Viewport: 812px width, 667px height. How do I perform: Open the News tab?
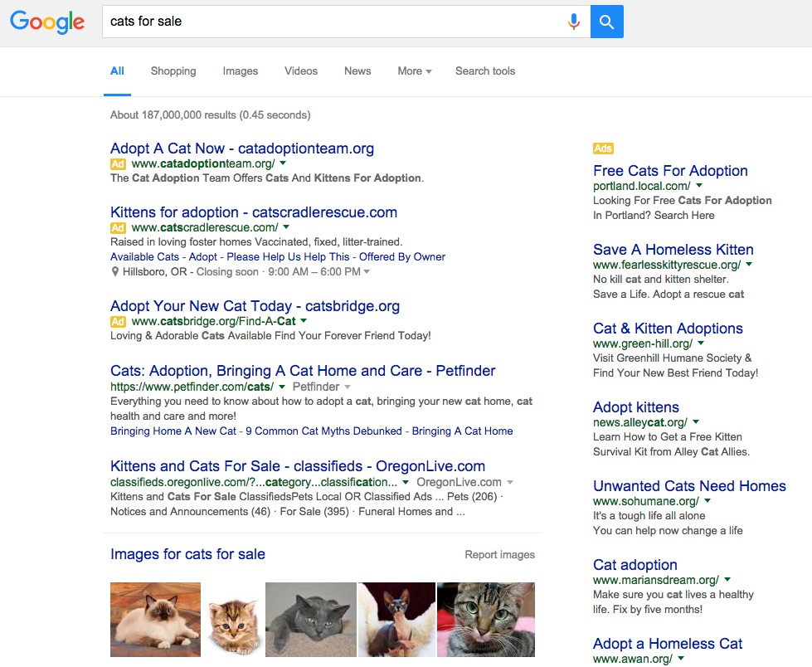click(357, 71)
